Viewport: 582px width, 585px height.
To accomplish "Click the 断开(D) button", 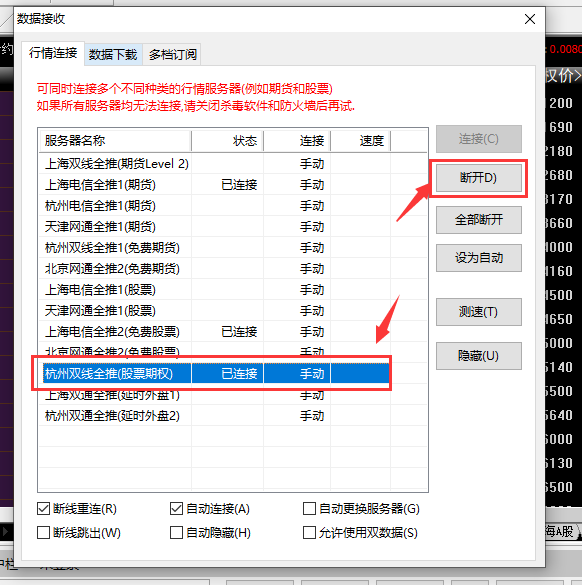I will tap(478, 178).
